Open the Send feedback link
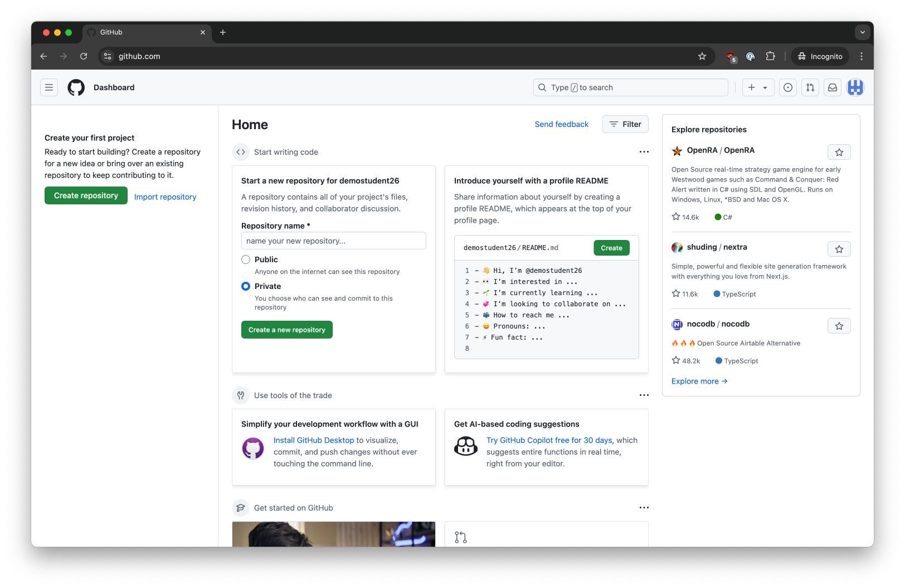This screenshot has width=905, height=588. (562, 124)
